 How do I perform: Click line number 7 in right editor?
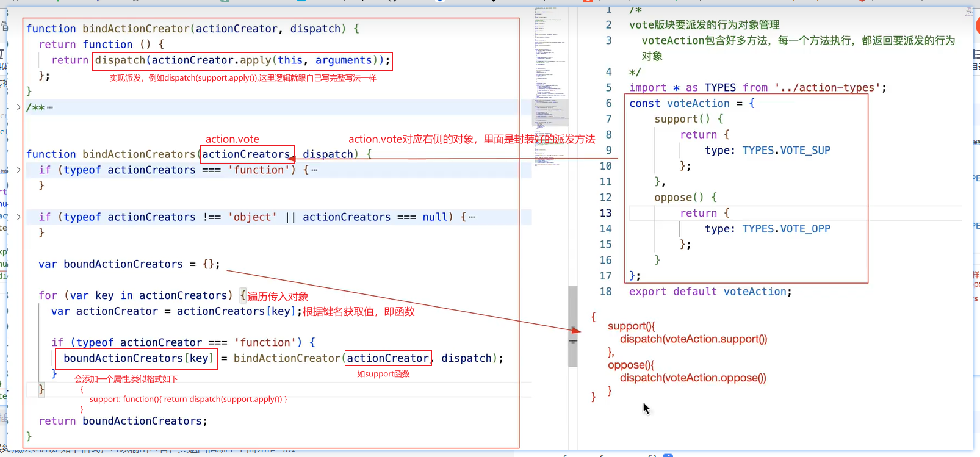pos(608,119)
